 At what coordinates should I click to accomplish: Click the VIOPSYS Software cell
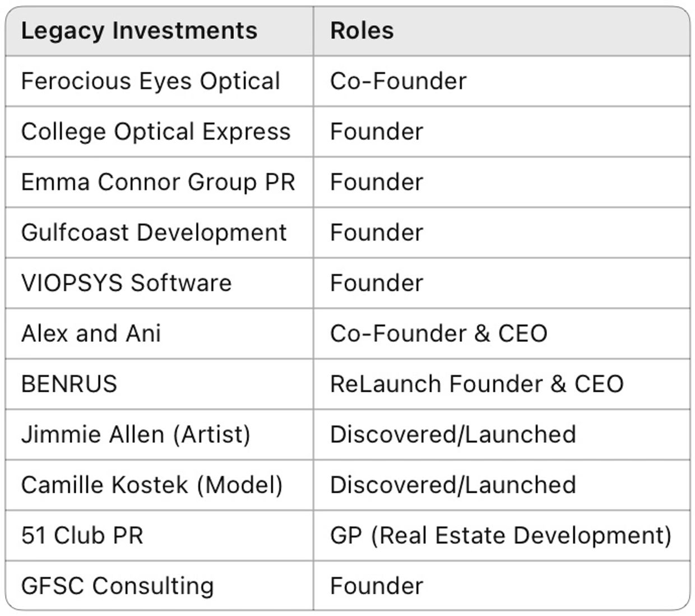126,283
